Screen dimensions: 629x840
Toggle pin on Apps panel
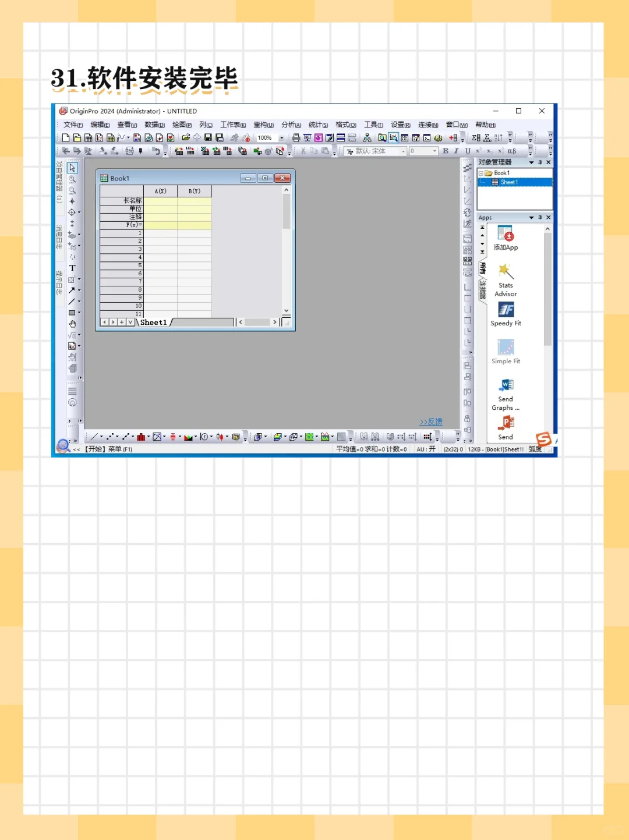click(x=540, y=217)
